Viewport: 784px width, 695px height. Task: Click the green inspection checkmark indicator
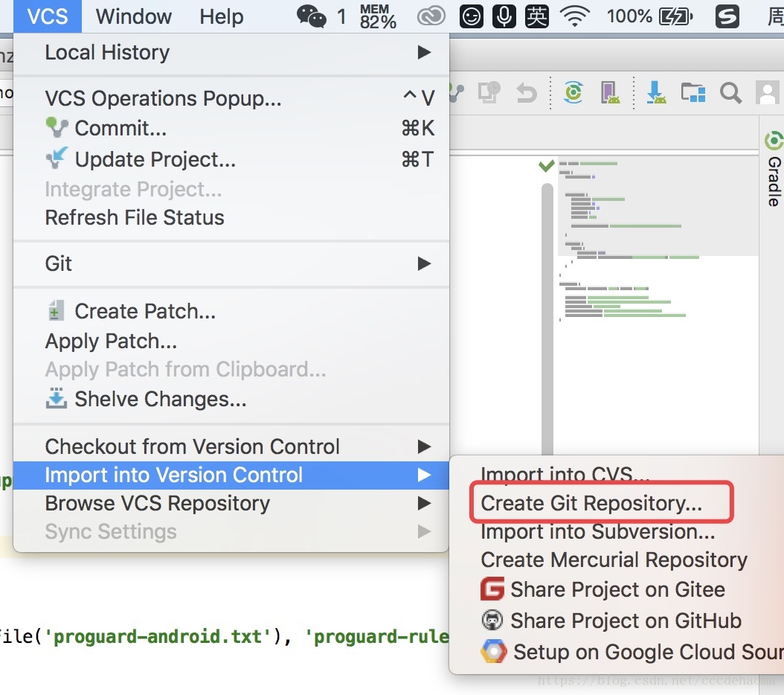547,165
